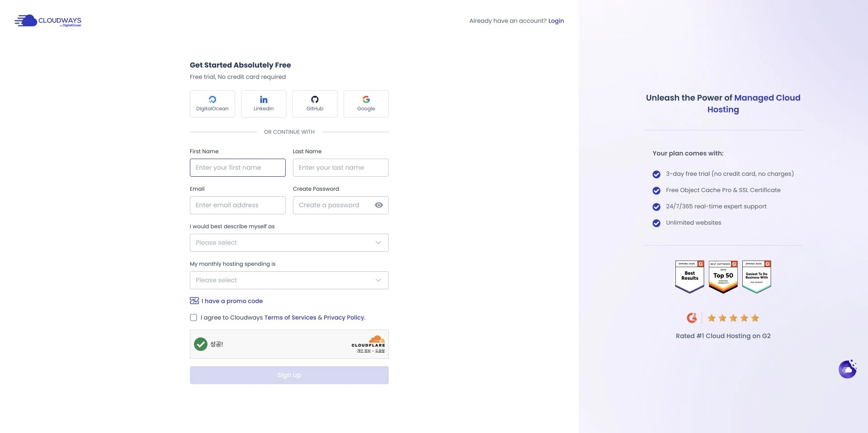Click '3-day free trial (no credit card, no charges)' text

730,174
